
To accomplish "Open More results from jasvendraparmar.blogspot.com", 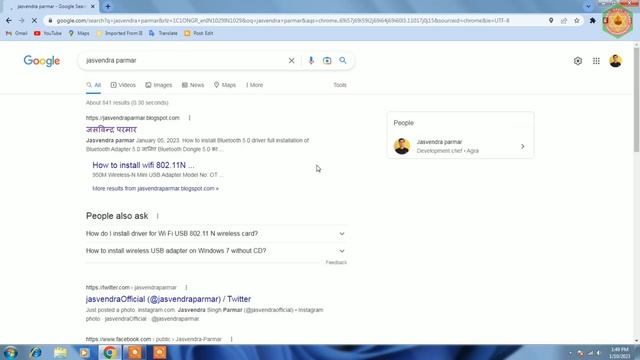I will [x=156, y=189].
